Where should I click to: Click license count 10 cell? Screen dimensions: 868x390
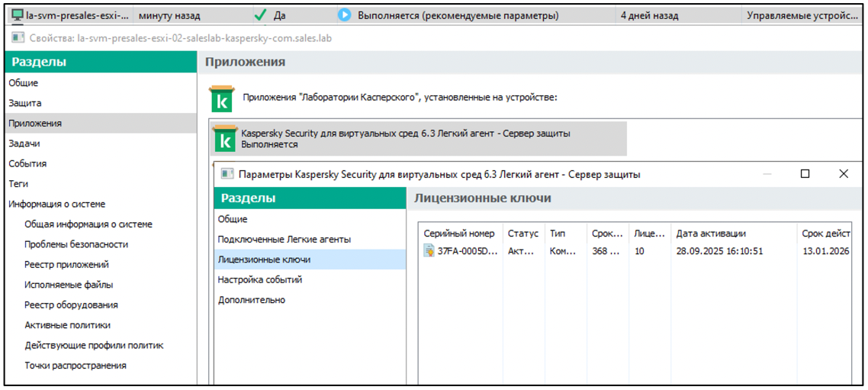639,251
